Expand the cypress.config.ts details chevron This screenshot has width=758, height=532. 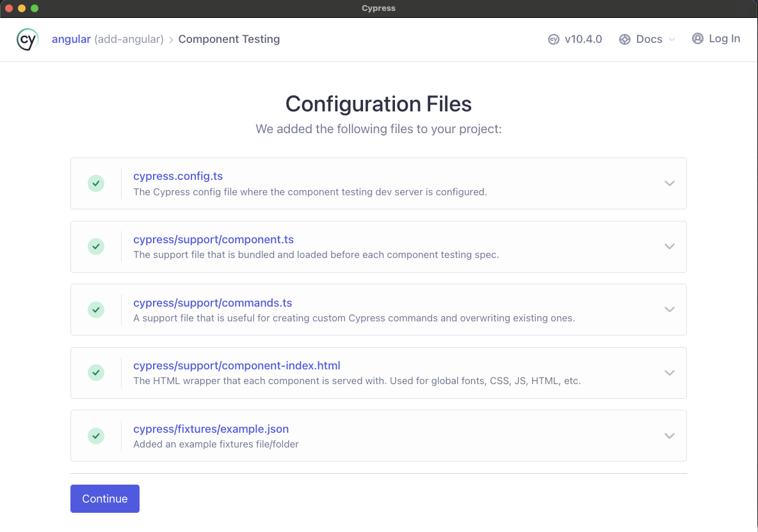(x=670, y=183)
